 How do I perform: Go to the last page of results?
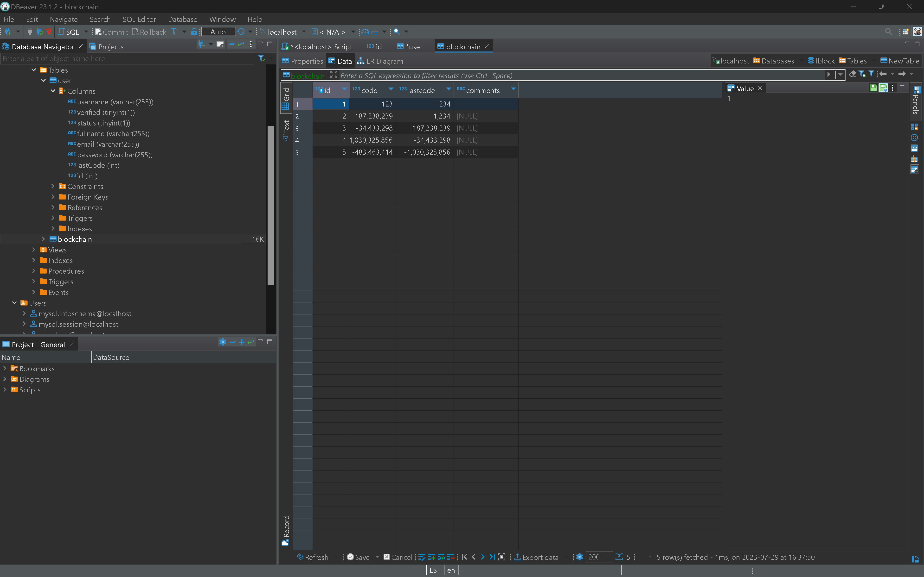tap(492, 557)
